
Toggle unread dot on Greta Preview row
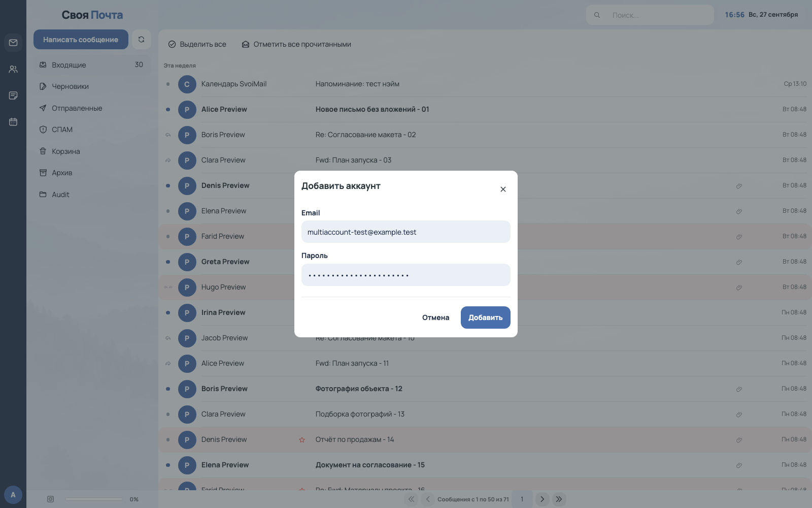[x=168, y=262]
